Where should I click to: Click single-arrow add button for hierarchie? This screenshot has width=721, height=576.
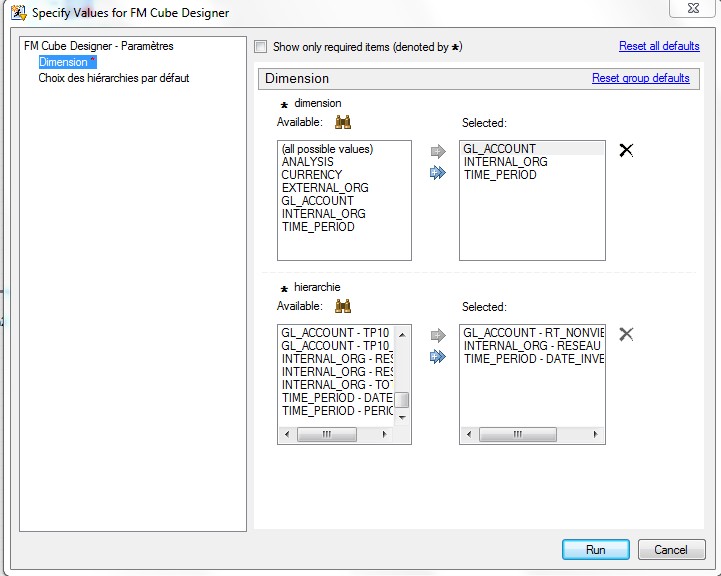(437, 336)
